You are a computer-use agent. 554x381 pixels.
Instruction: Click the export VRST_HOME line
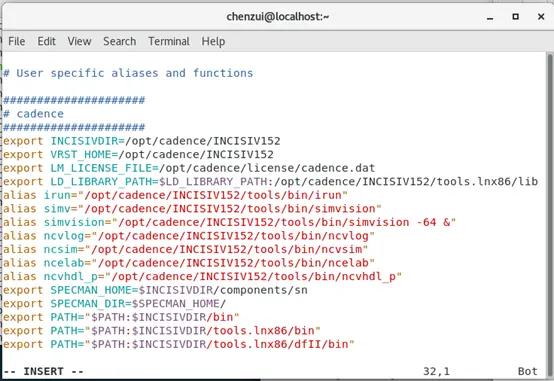point(138,154)
